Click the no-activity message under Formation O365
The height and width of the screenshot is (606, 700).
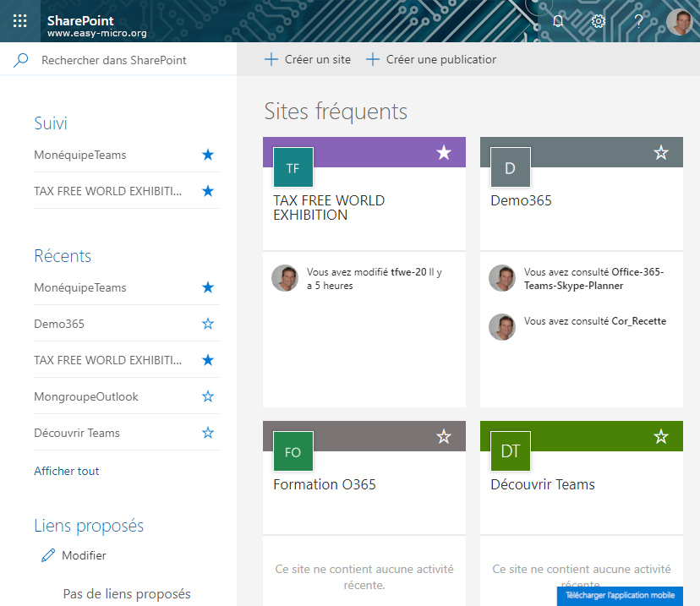point(364,577)
